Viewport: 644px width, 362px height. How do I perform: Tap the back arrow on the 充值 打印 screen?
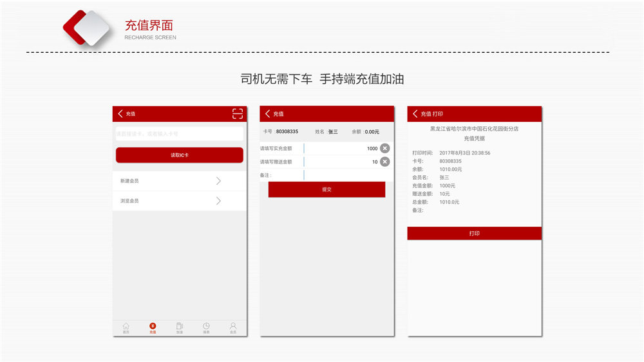click(x=415, y=113)
